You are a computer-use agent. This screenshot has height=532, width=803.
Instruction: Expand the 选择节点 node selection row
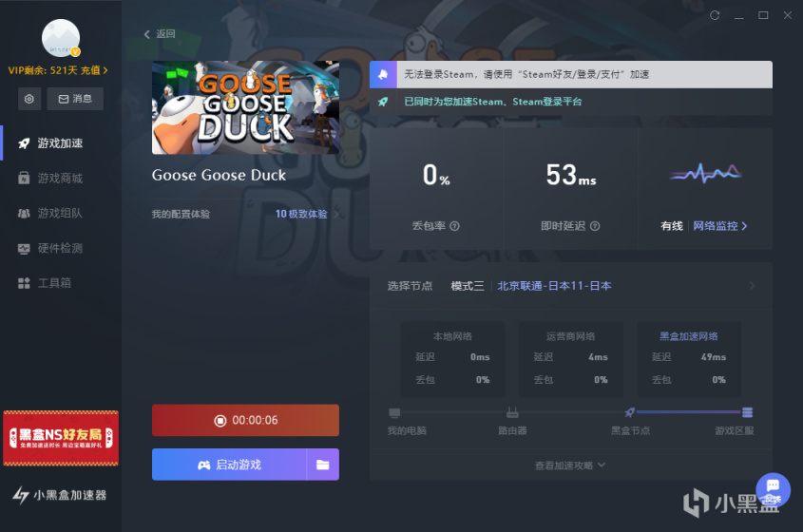coord(752,286)
